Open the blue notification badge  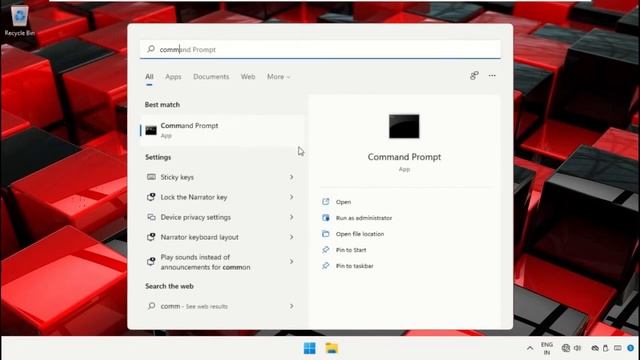(x=631, y=348)
